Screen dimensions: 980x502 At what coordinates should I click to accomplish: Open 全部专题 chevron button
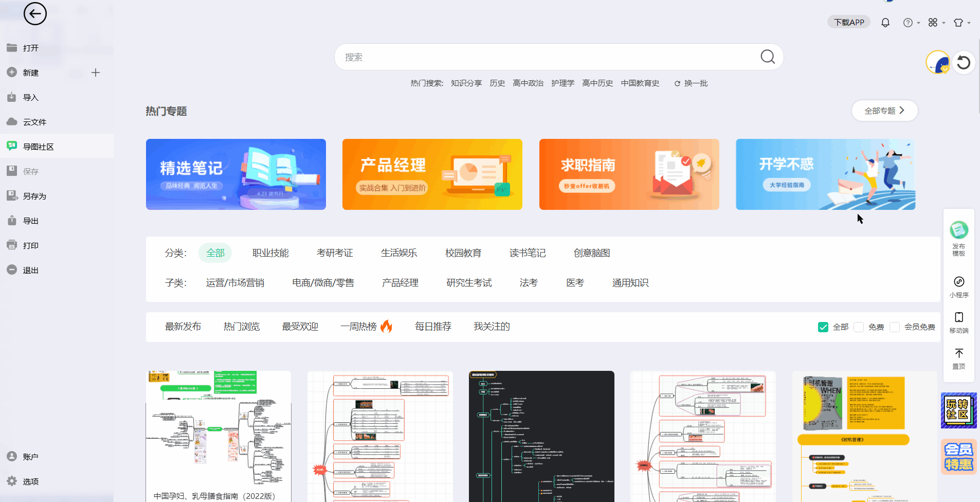pyautogui.click(x=884, y=111)
